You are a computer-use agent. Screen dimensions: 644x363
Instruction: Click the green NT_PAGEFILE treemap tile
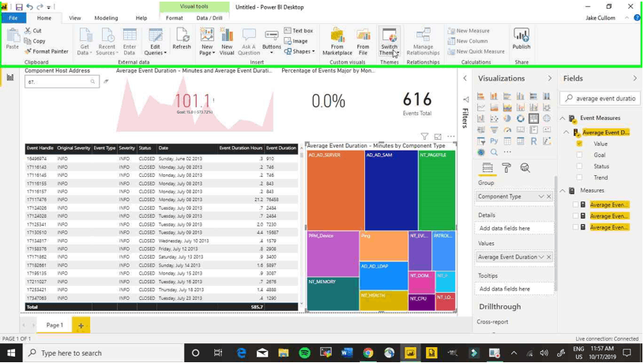tap(437, 190)
